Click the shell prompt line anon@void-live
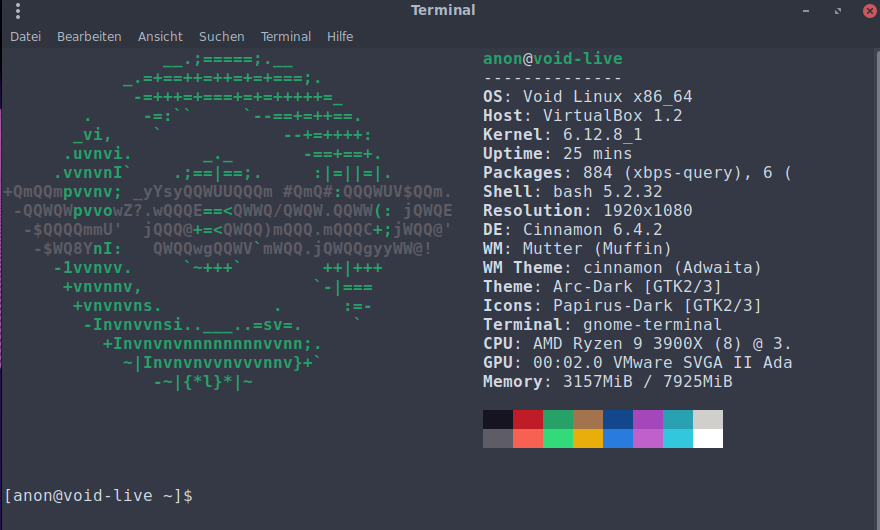 coord(98,495)
